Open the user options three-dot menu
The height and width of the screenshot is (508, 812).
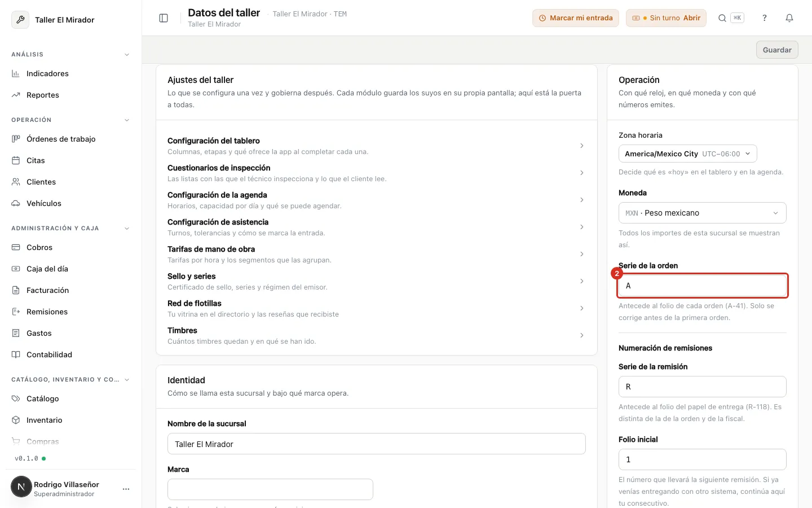(x=126, y=489)
